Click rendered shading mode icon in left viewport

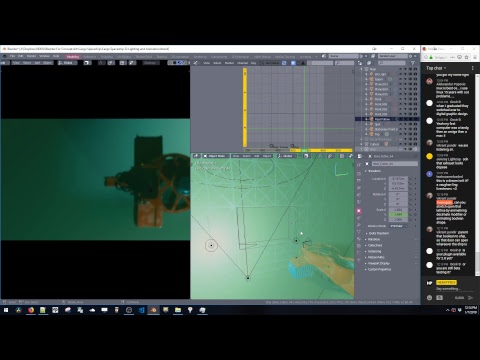click(x=185, y=63)
